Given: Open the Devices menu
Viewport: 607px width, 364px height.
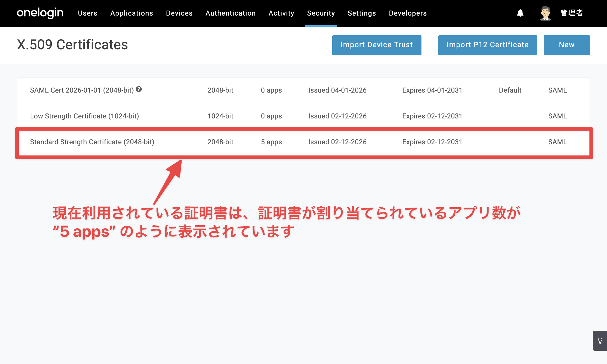Looking at the screenshot, I should (x=179, y=13).
